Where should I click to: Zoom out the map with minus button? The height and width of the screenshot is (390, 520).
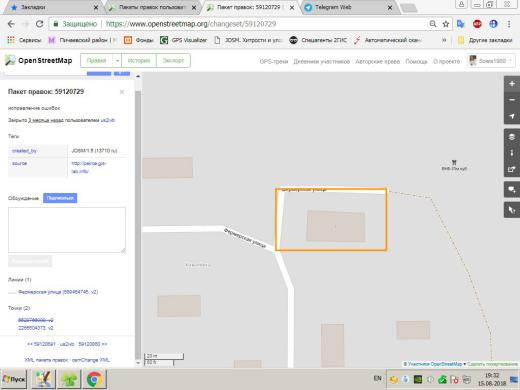click(x=512, y=100)
